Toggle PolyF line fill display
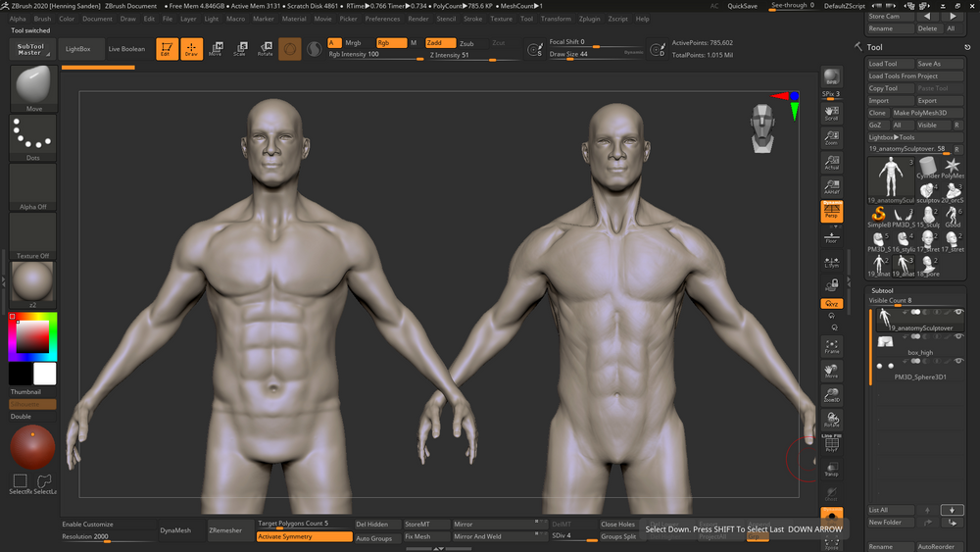 [831, 444]
